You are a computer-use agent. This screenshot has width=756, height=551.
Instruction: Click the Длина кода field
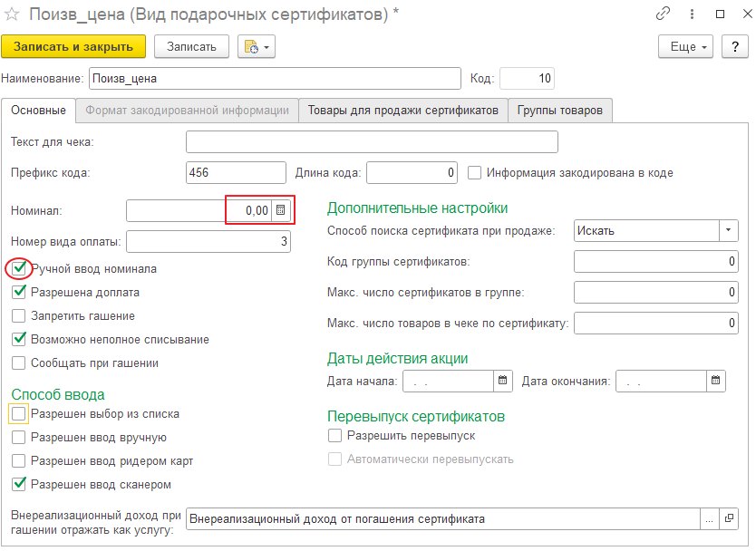[x=412, y=172]
